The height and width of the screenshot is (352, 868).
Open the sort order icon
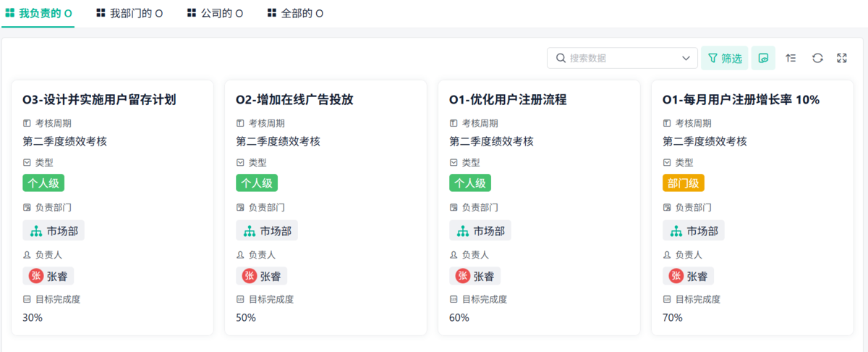[791, 58]
